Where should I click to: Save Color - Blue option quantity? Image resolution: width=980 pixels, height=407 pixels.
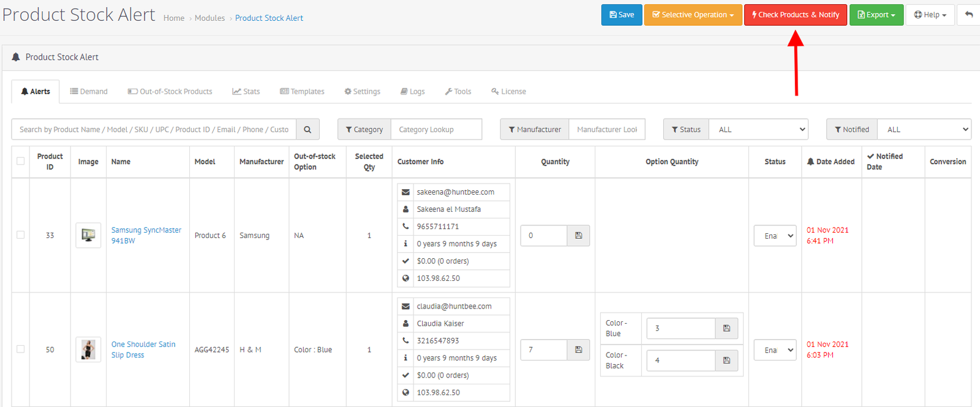point(726,328)
